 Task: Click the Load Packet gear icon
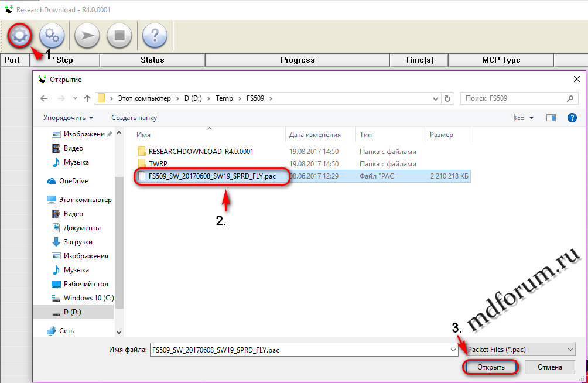[x=19, y=36]
